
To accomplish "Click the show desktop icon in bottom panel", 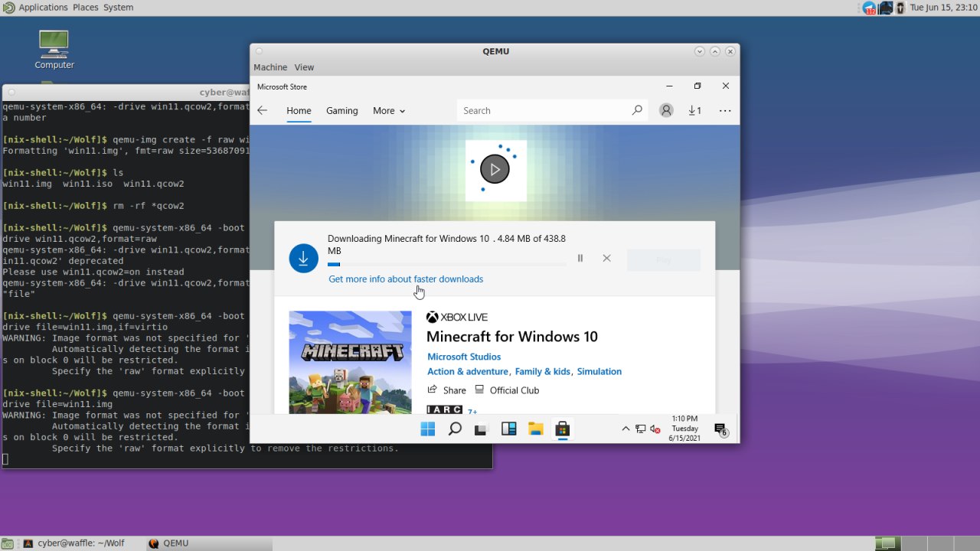I will coord(8,543).
